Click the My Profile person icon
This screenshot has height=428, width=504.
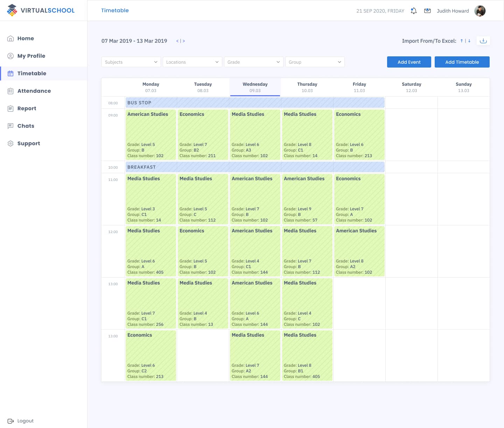10,56
